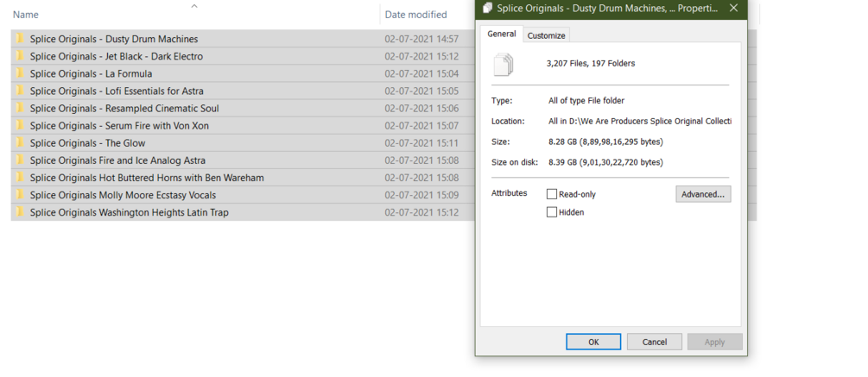This screenshot has height=377, width=868.
Task: Close the Properties dialog window
Action: point(733,8)
